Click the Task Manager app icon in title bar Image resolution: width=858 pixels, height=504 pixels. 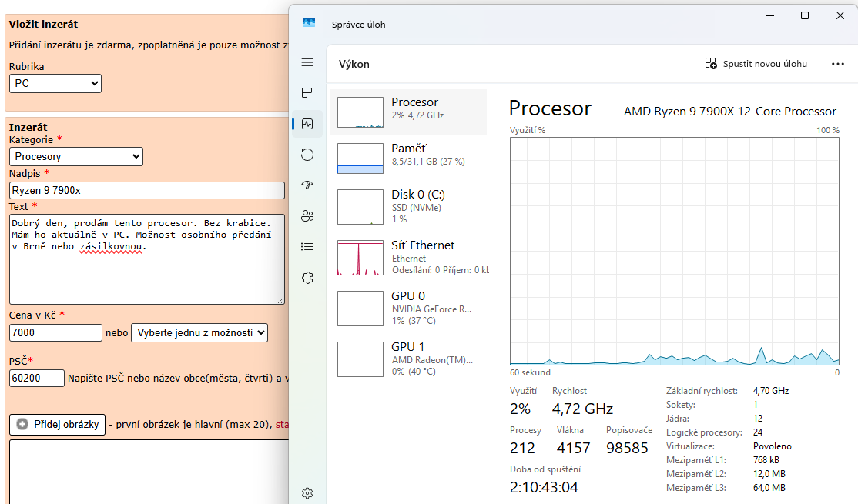(309, 23)
